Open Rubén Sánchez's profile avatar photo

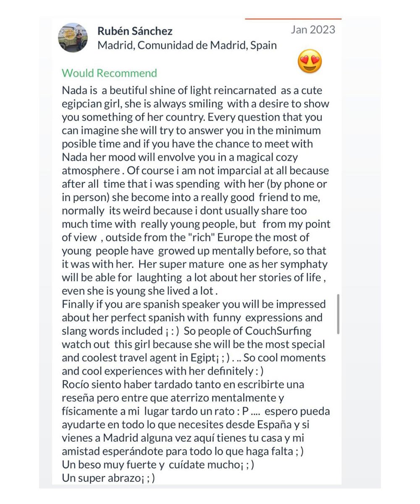(73, 38)
